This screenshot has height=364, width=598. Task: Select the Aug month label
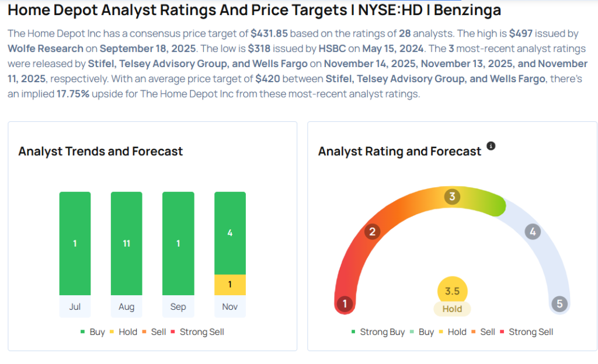click(126, 307)
